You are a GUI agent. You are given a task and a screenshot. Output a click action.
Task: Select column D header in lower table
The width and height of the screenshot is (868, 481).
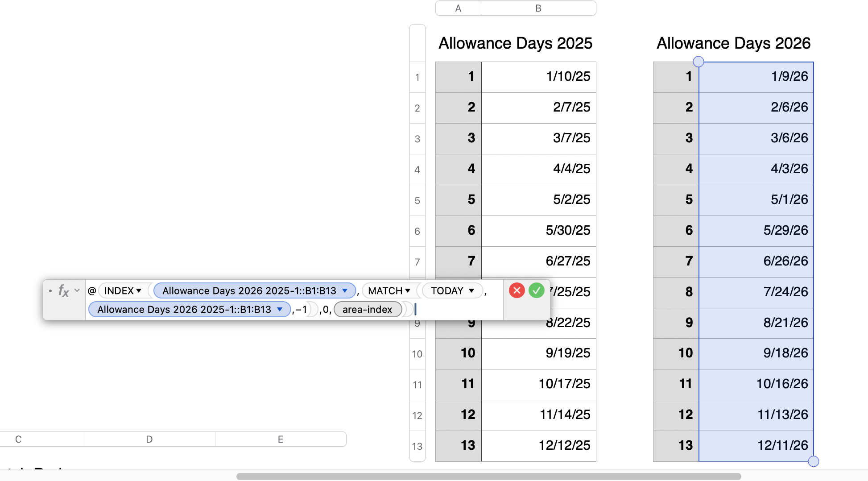pyautogui.click(x=149, y=440)
